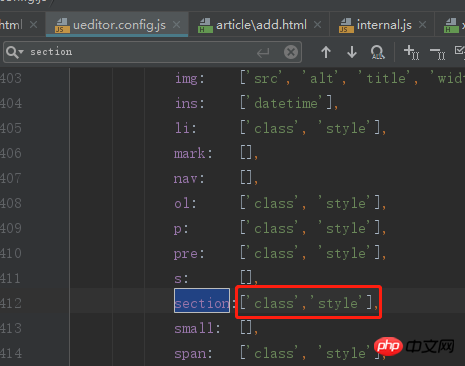Click the Find All occurrences icon
The width and height of the screenshot is (465, 366).
pyautogui.click(x=378, y=52)
